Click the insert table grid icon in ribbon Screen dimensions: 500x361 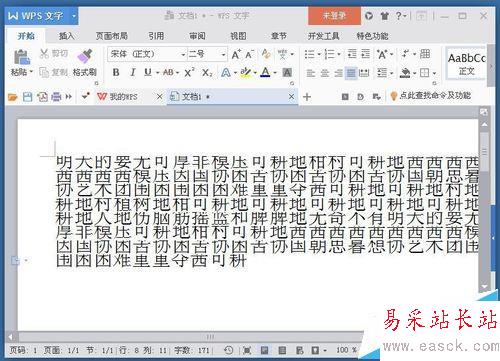pos(425,54)
